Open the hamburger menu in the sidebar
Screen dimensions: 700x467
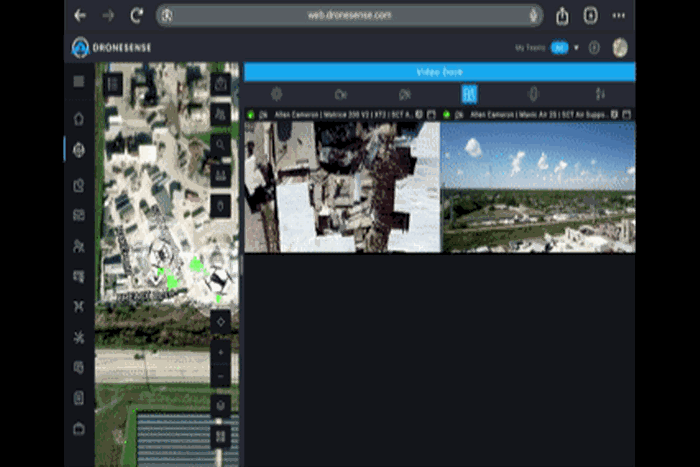(79, 81)
